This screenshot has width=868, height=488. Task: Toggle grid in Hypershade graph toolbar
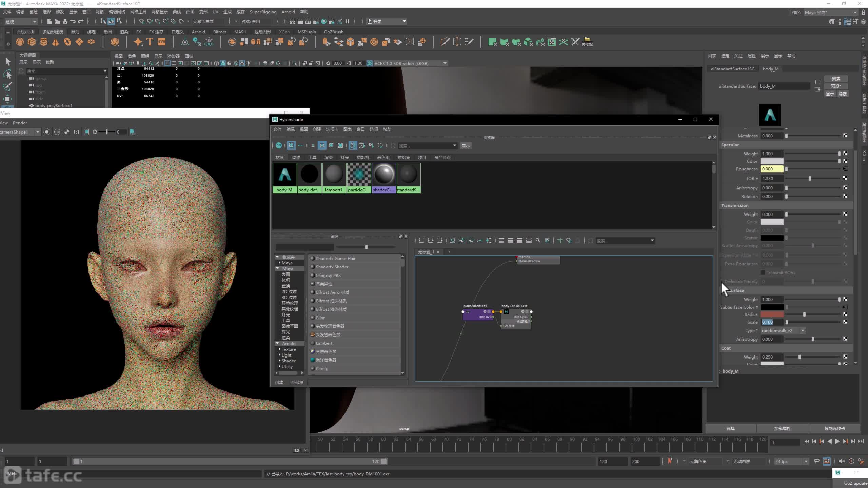point(560,240)
